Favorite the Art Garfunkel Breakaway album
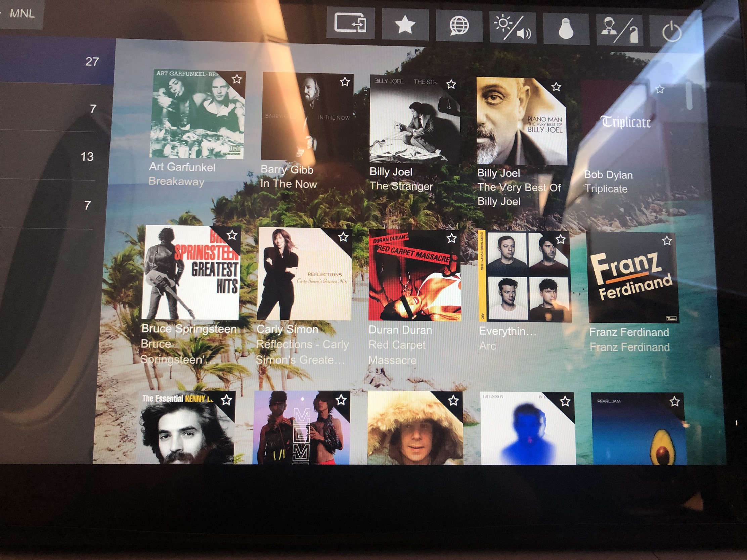 237,79
